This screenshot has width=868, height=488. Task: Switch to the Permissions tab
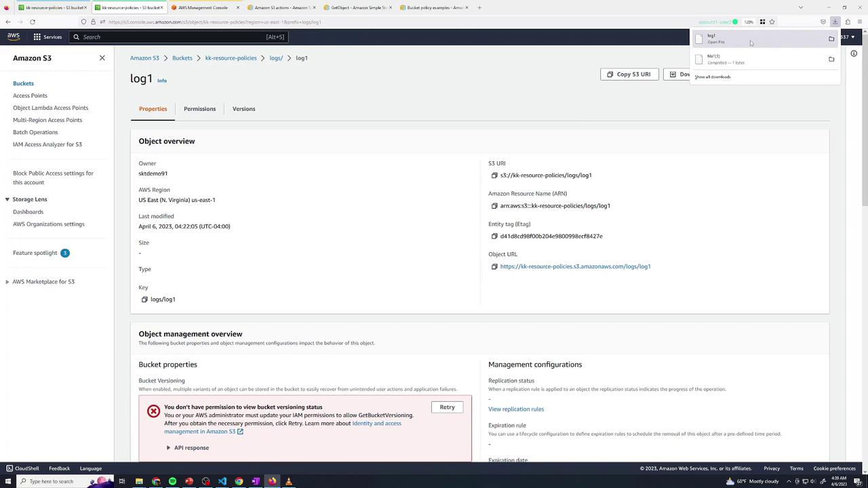[x=199, y=109]
